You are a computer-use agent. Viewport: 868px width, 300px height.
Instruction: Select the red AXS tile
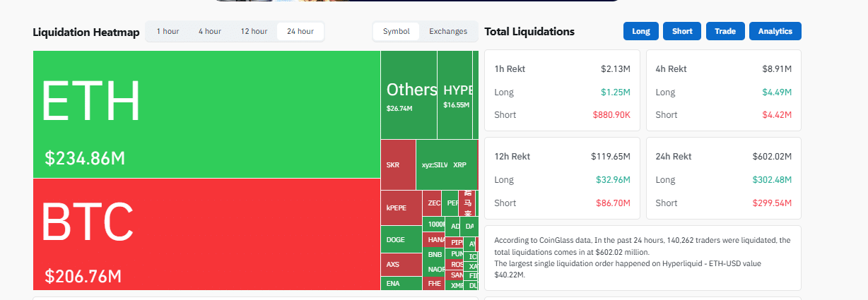[x=401, y=265]
